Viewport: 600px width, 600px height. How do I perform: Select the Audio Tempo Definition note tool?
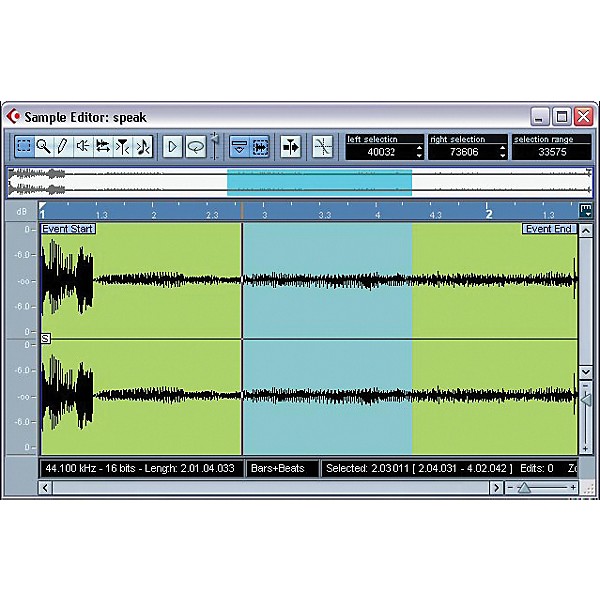pyautogui.click(x=143, y=147)
